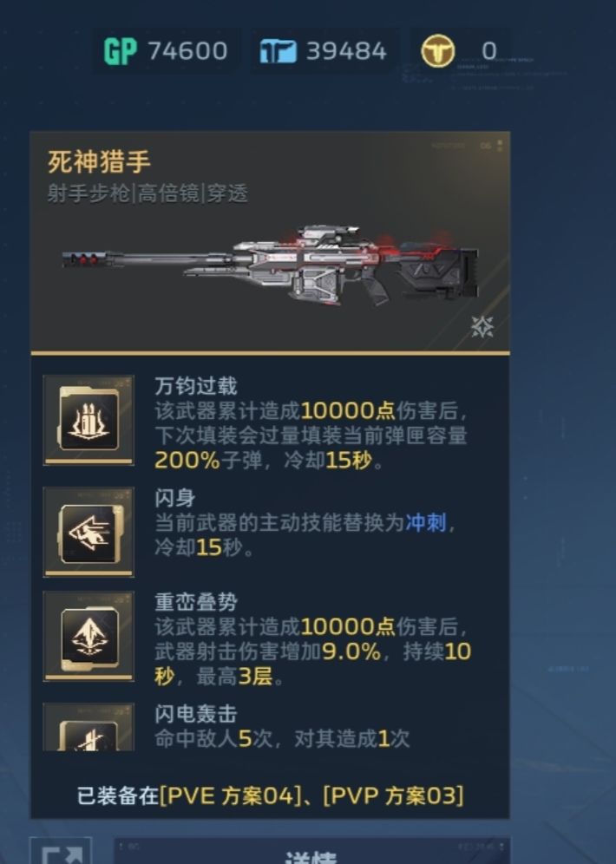This screenshot has height=864, width=616.
Task: Click the 74600 GP balance
Action: [188, 51]
